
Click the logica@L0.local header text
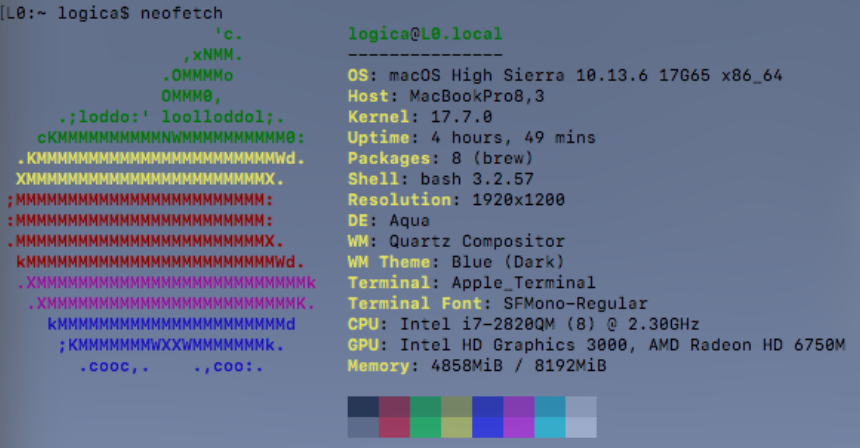point(425,34)
